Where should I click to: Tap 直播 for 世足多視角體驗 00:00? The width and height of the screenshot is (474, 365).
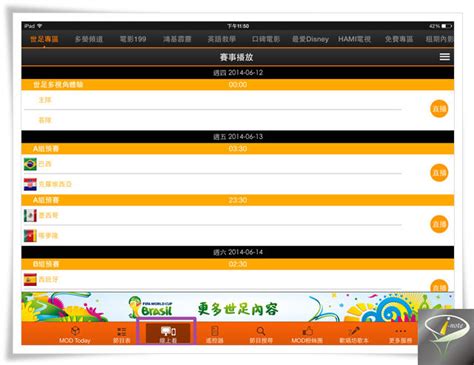439,109
